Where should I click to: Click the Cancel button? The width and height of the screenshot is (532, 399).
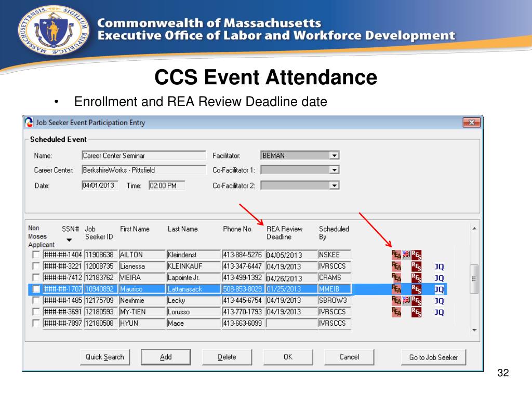(349, 357)
